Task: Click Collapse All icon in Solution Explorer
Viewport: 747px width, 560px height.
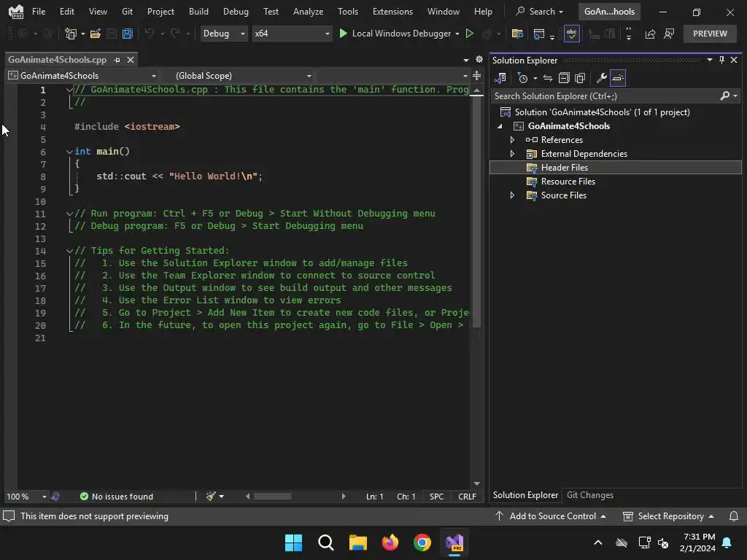Action: (x=564, y=78)
